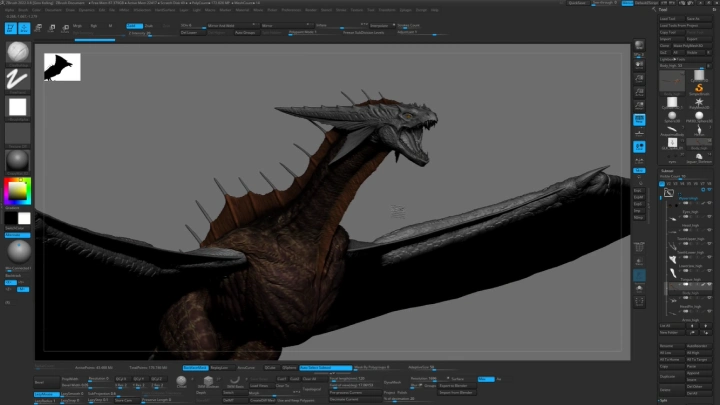Open the Mirror And Weld dropdown
720x405 pixels.
(233, 25)
